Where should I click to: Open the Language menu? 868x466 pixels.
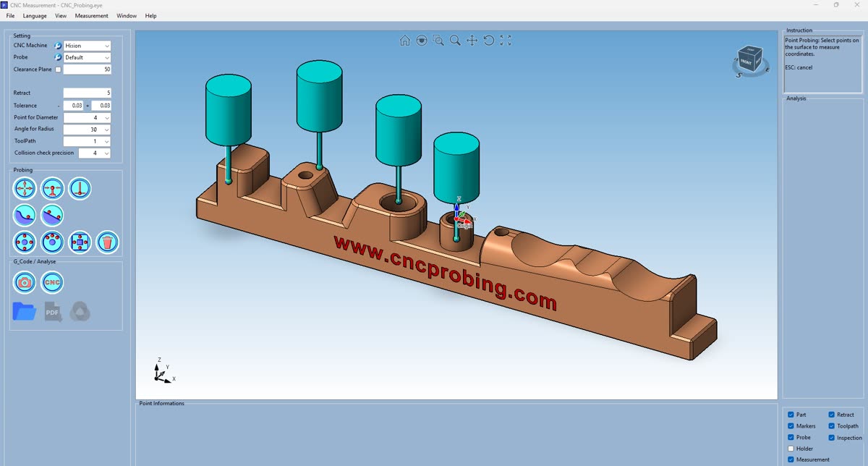pos(35,15)
